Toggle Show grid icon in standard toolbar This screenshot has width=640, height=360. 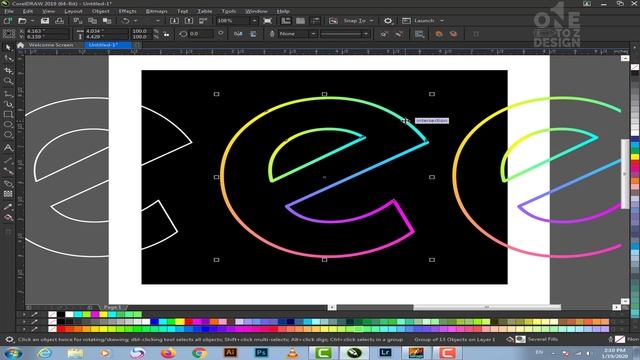300,20
